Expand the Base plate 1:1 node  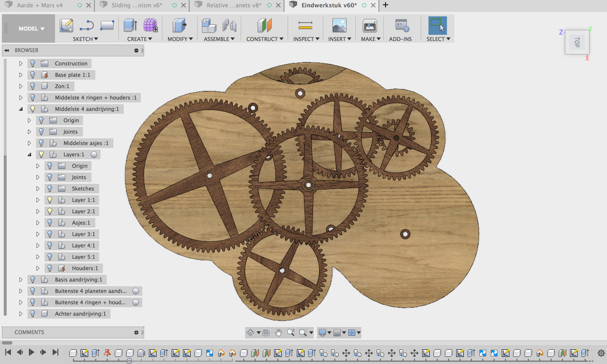21,75
